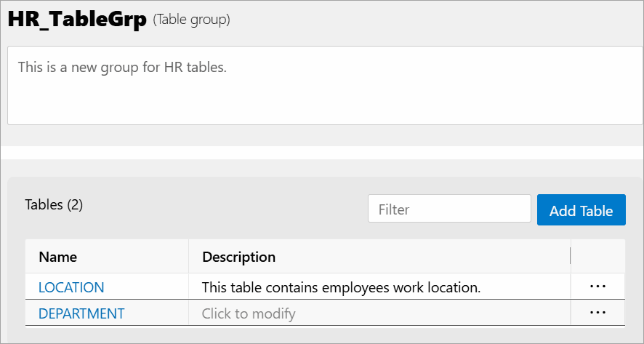Click the Add Table button
The image size is (644, 344).
click(x=581, y=210)
